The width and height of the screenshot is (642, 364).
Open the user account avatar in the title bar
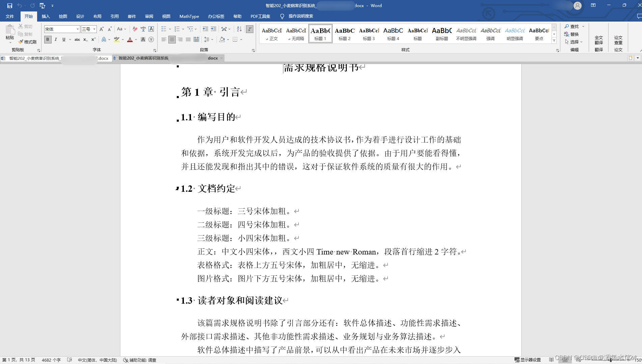tap(578, 5)
